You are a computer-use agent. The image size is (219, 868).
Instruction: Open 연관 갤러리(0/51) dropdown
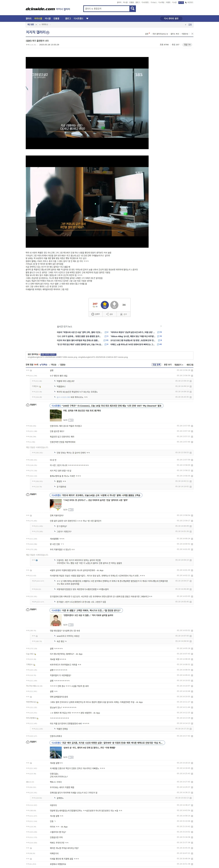160,34
